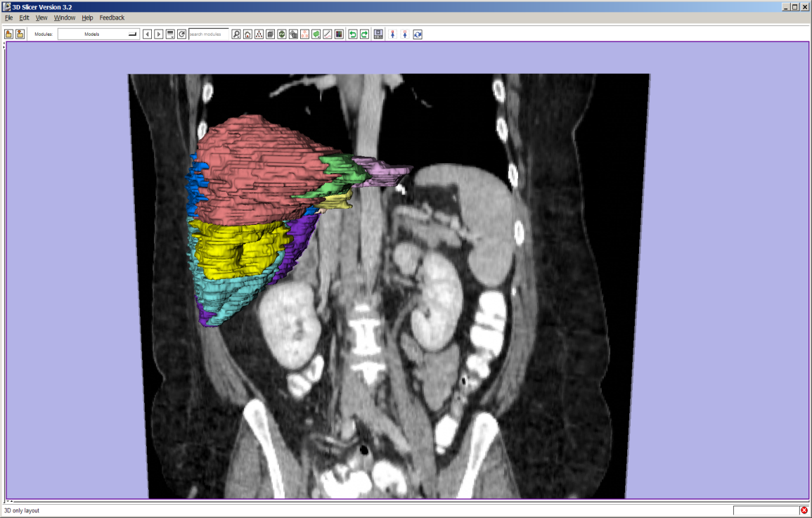Go to the Home module icon
812x518 pixels.
(x=247, y=34)
